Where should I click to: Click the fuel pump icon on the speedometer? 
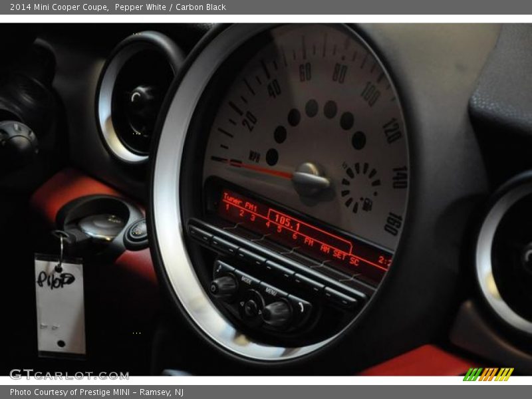tap(368, 205)
